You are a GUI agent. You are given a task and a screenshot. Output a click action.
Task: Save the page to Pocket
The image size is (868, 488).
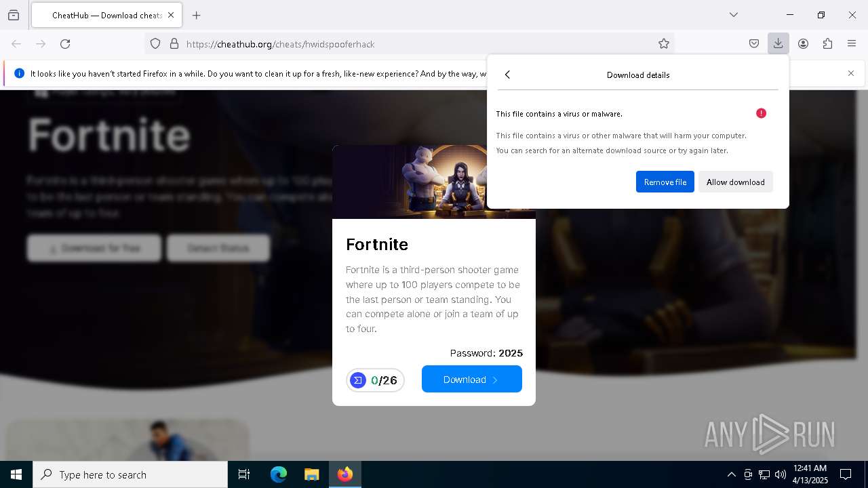[754, 43]
